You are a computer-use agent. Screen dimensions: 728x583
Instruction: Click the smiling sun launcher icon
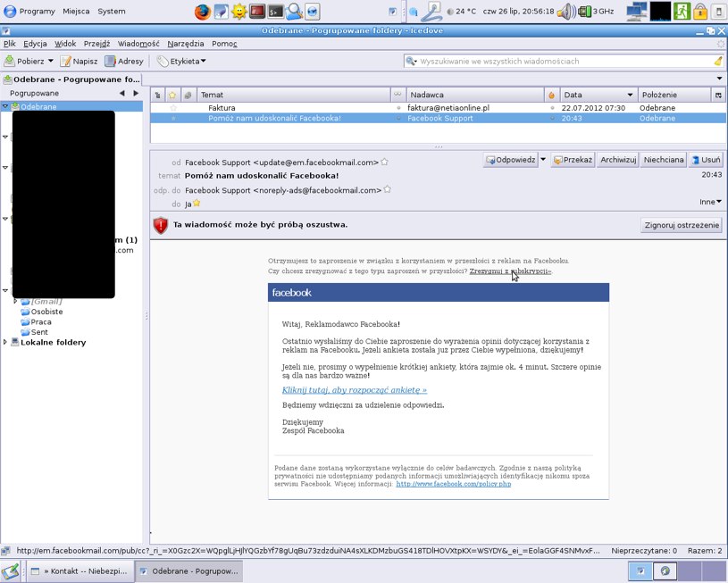(x=239, y=11)
